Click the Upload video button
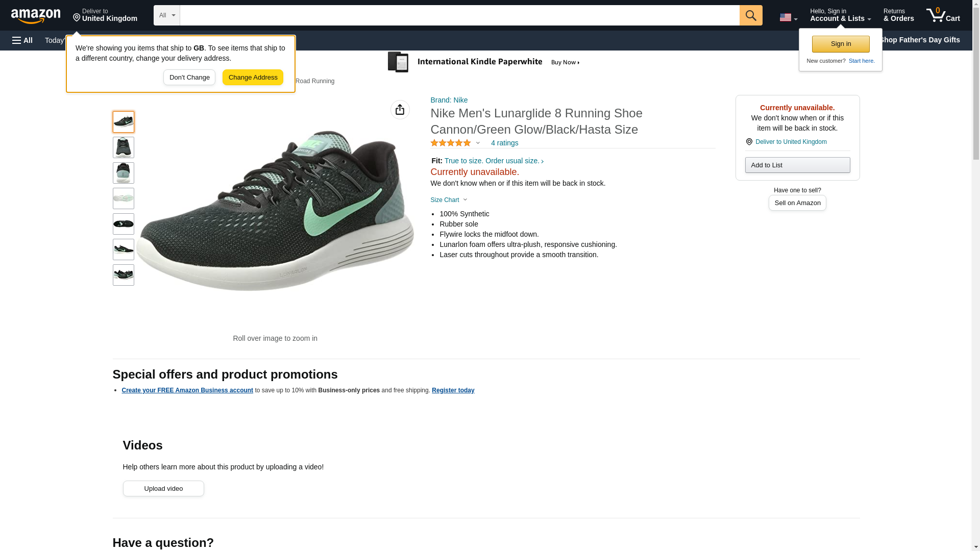980x551 pixels. pyautogui.click(x=163, y=489)
